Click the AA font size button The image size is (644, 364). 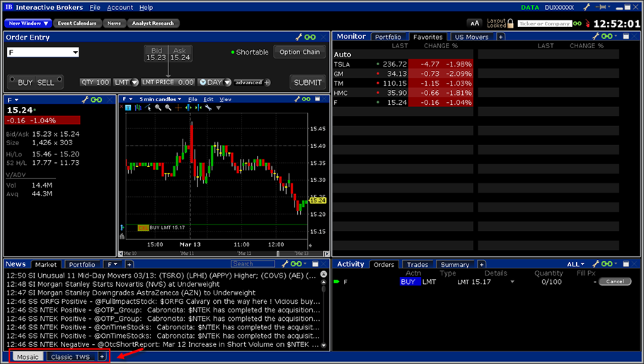[474, 23]
